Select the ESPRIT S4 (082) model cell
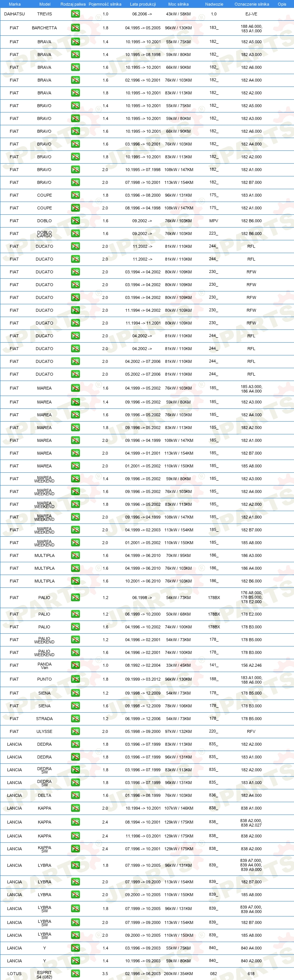This screenshot has width=294, height=980. click(x=44, y=975)
